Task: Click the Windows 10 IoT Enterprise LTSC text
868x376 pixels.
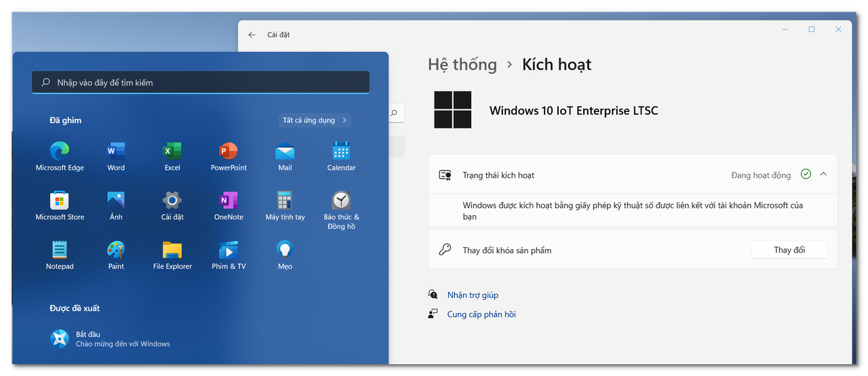Action: tap(574, 111)
